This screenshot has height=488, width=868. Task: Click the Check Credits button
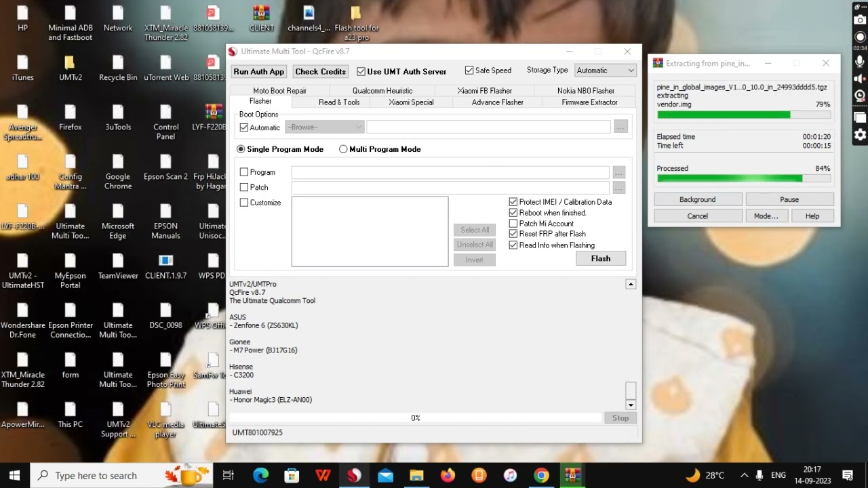(320, 71)
